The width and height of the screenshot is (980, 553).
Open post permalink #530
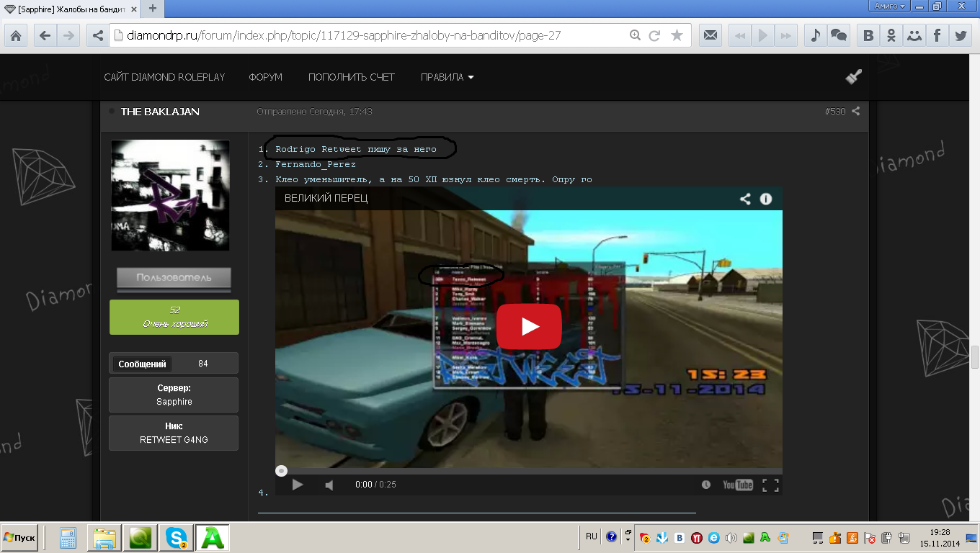[x=835, y=112]
